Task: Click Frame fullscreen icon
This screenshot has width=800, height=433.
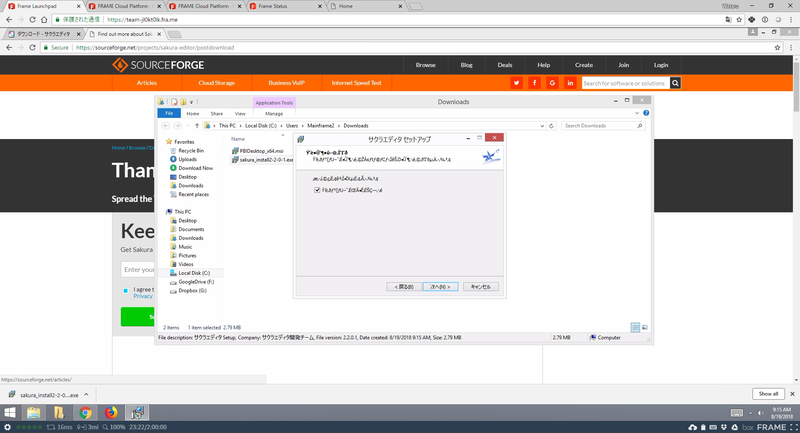Action: (x=793, y=427)
